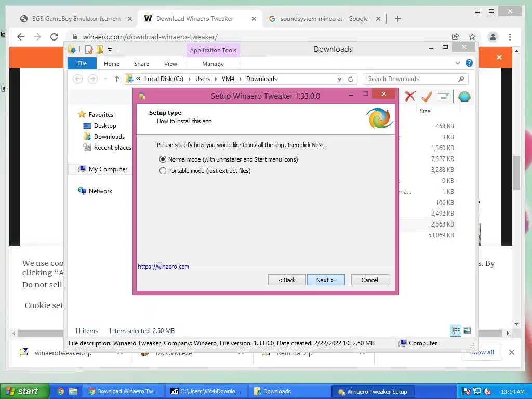Click properties icon in quick access toolbar

point(89,49)
